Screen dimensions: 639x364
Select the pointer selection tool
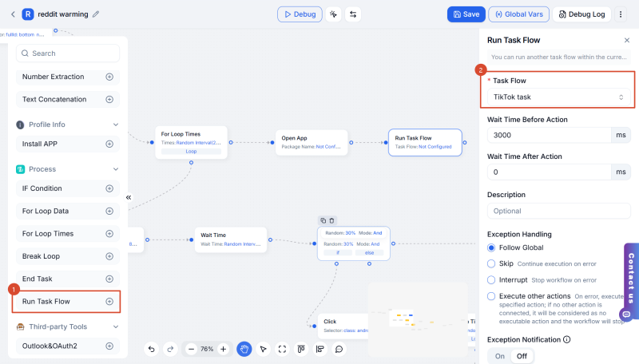(x=264, y=349)
